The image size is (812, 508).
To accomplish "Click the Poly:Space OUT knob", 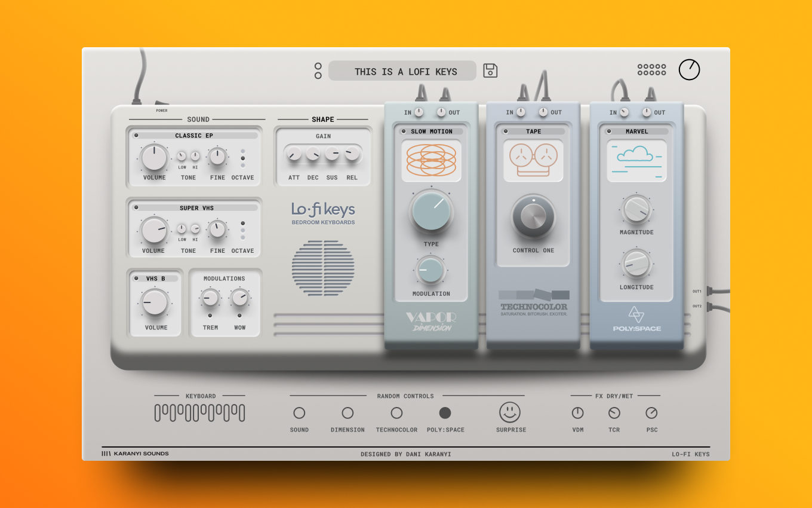I will [647, 112].
